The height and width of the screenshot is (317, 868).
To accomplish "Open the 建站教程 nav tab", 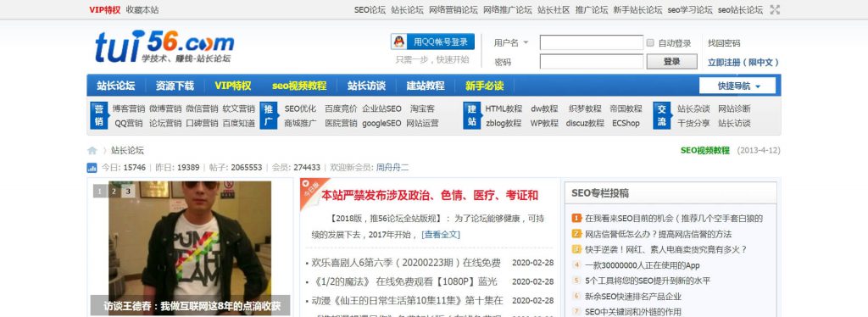I will [x=426, y=86].
